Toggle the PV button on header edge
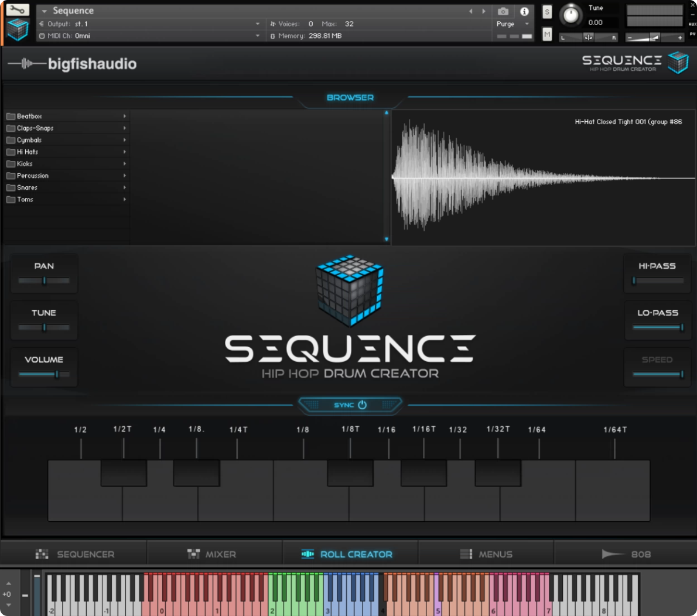 click(692, 34)
